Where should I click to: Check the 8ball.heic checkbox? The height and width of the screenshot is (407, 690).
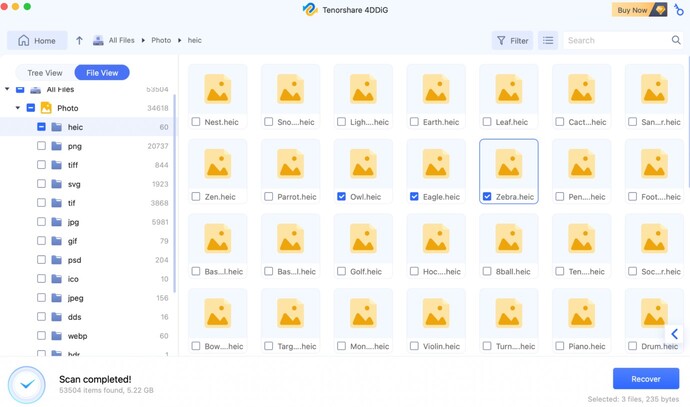(487, 271)
